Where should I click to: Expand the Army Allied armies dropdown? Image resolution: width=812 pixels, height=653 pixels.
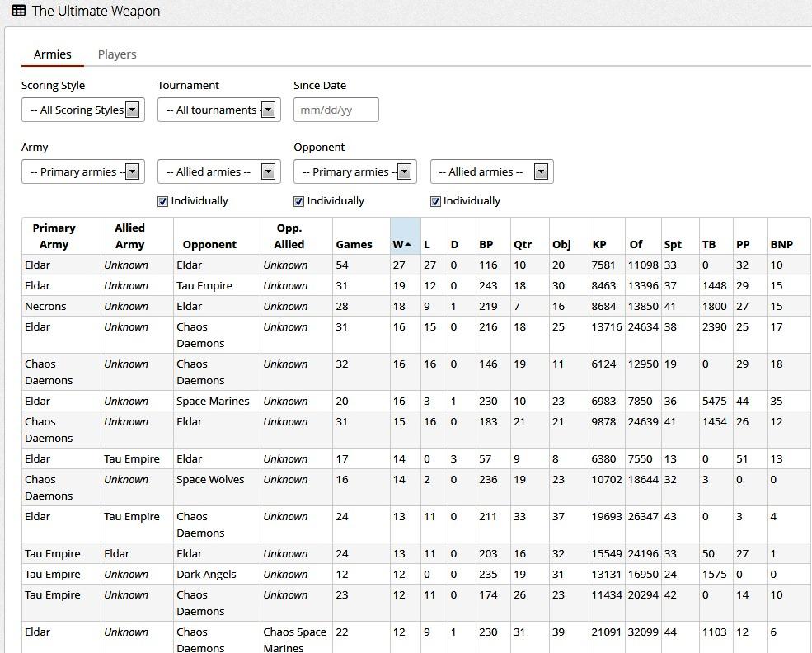219,171
